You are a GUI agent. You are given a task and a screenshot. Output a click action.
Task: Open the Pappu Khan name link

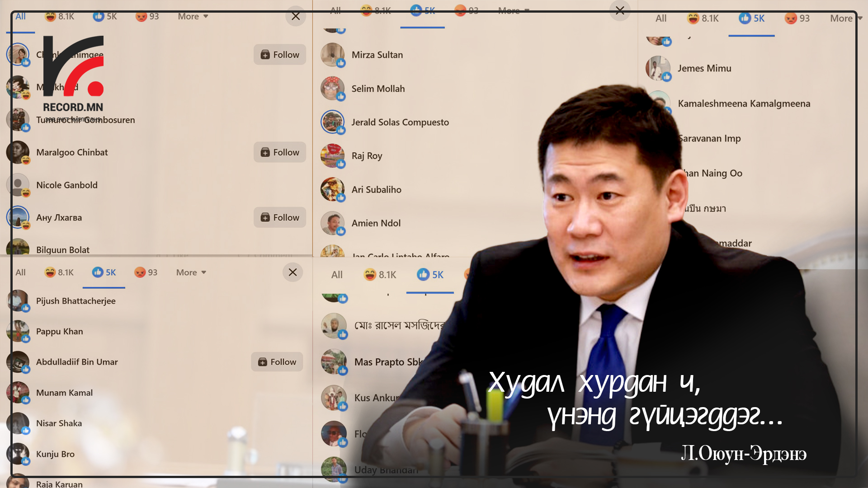tap(60, 331)
